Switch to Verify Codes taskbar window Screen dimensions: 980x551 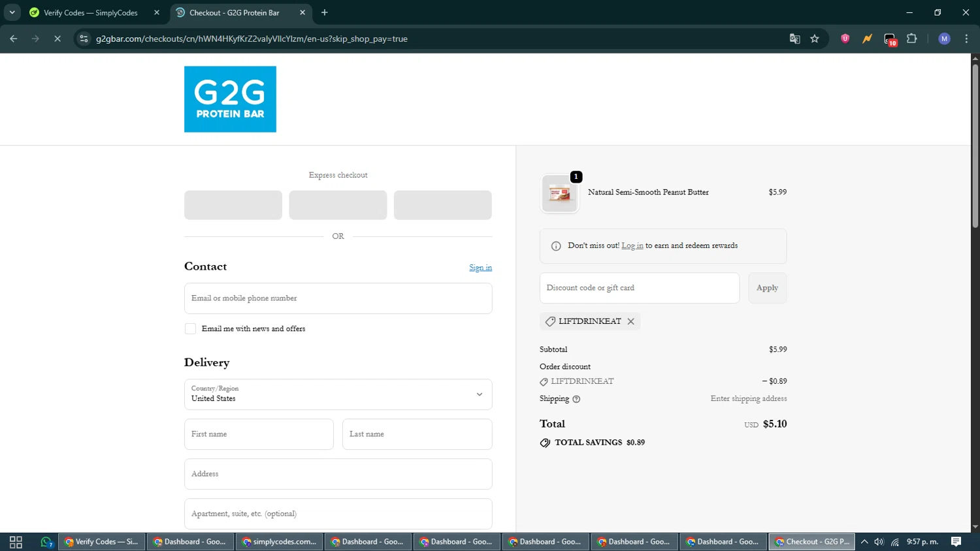click(x=101, y=542)
